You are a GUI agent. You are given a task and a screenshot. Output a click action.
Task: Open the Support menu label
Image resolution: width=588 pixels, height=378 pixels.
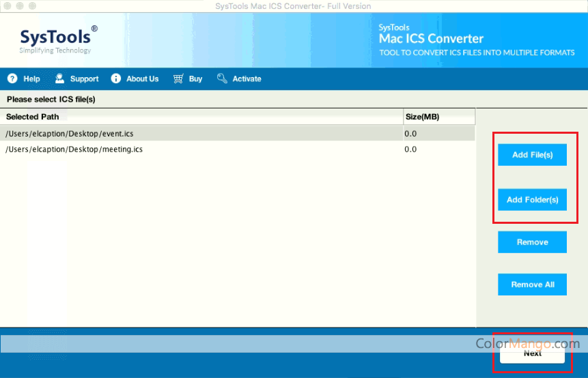coord(84,79)
